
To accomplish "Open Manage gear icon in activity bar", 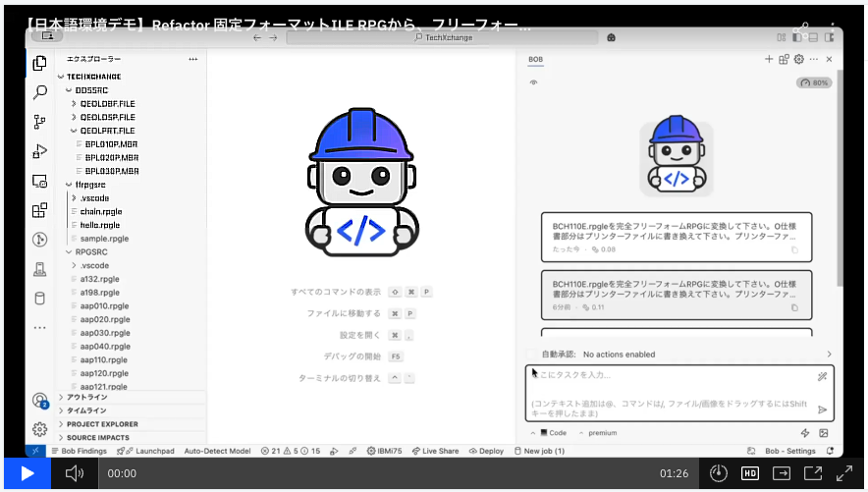I will [40, 429].
